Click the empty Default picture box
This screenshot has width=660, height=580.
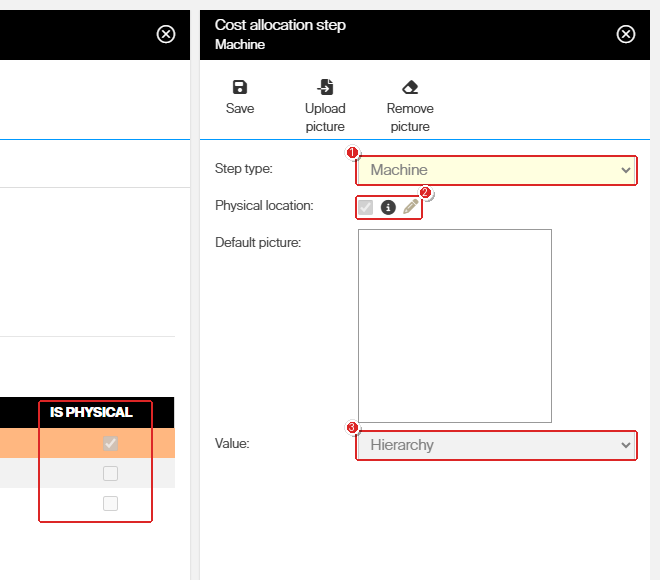pos(455,326)
